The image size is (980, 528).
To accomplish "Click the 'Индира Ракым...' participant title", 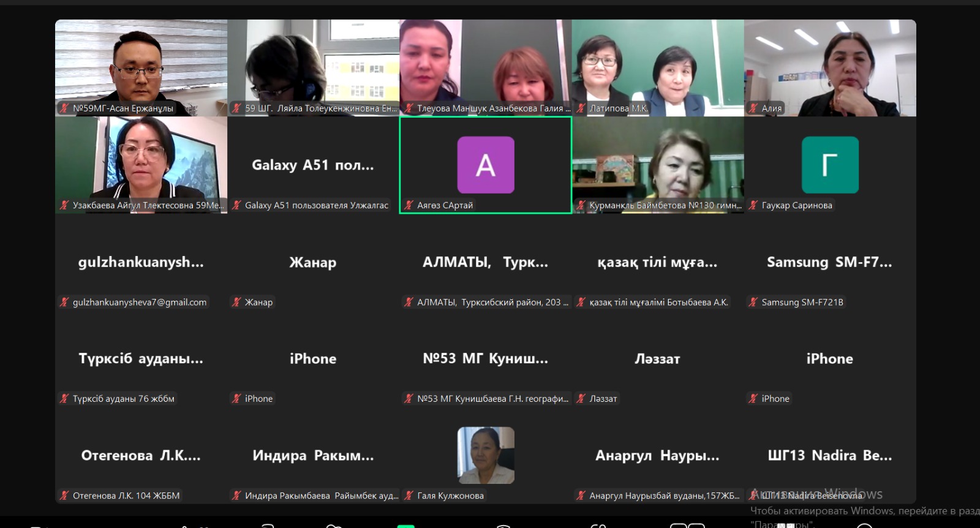I will pos(313,456).
